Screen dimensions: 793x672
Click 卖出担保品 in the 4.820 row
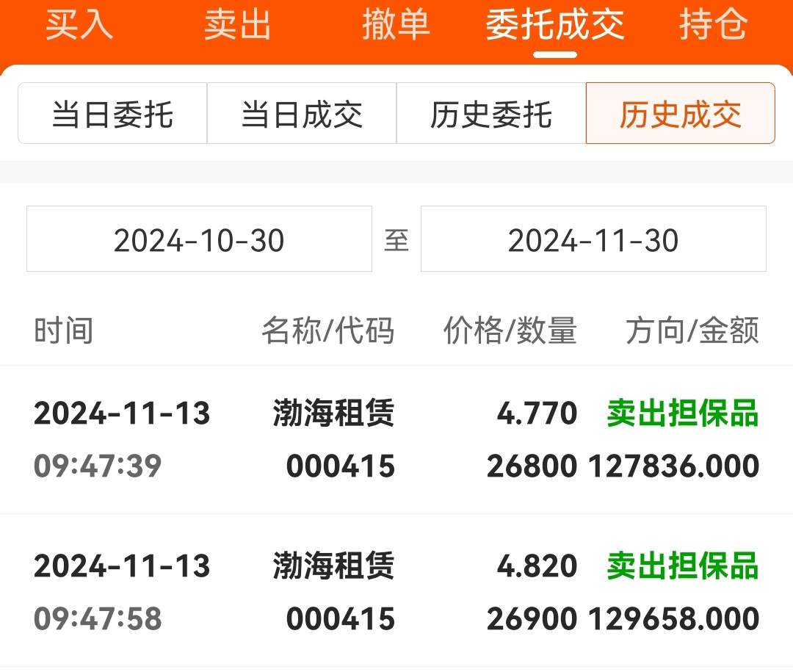683,566
